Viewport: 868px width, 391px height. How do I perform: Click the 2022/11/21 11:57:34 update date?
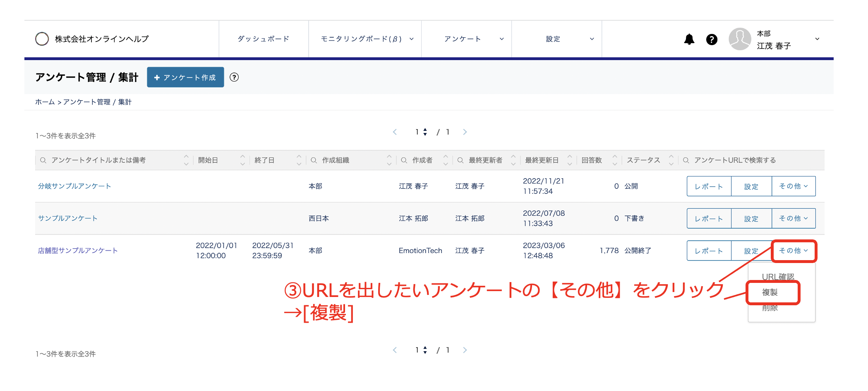544,186
